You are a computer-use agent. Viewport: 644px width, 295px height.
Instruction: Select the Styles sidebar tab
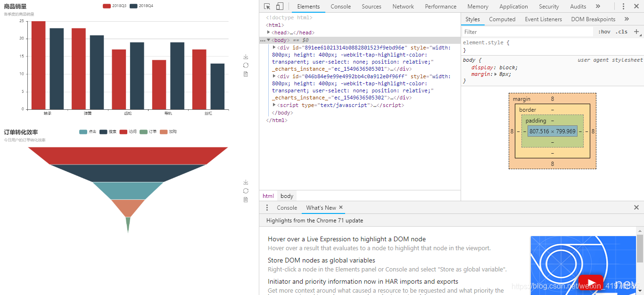472,19
